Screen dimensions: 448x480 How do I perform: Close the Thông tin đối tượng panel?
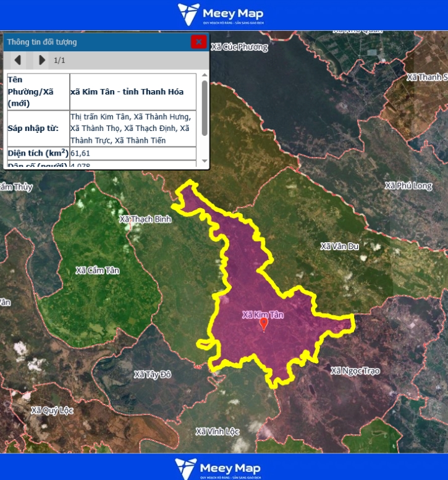pos(198,42)
